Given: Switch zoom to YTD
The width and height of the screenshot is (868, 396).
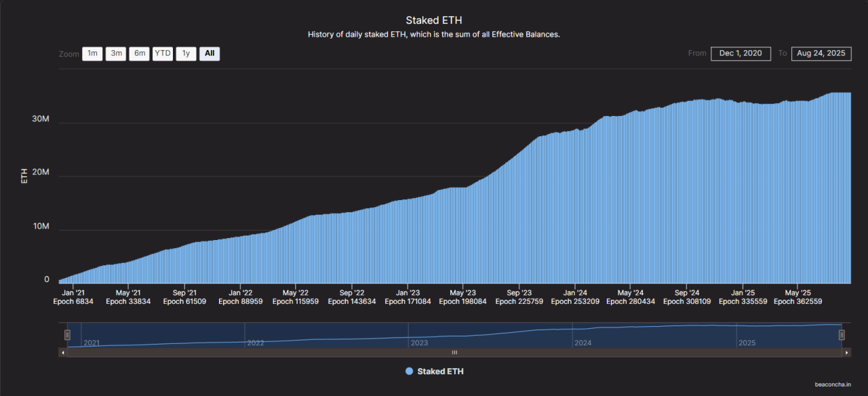Looking at the screenshot, I should 162,54.
